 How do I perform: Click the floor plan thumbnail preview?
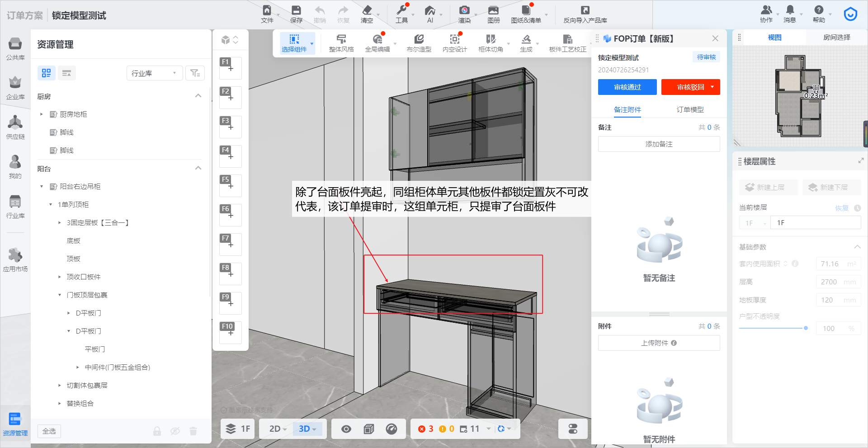pos(799,96)
